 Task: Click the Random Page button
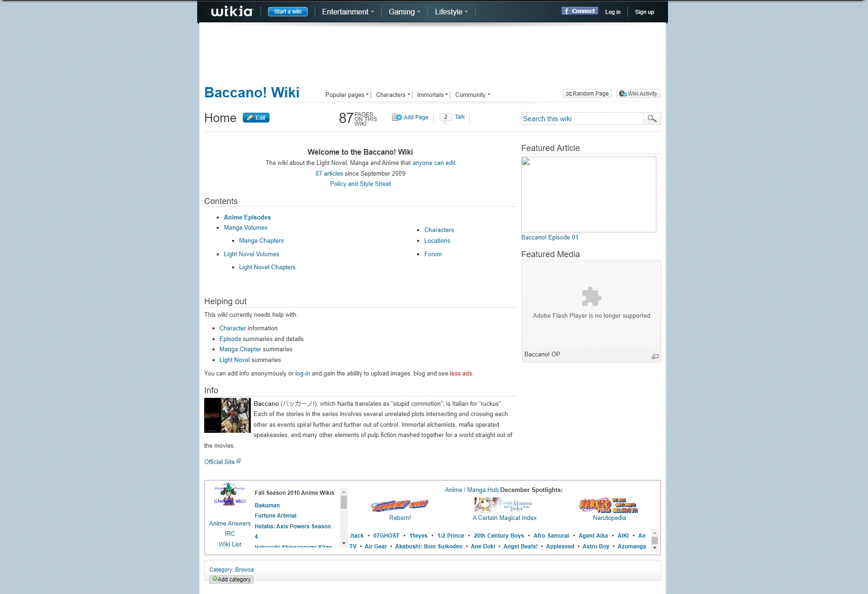(x=587, y=94)
